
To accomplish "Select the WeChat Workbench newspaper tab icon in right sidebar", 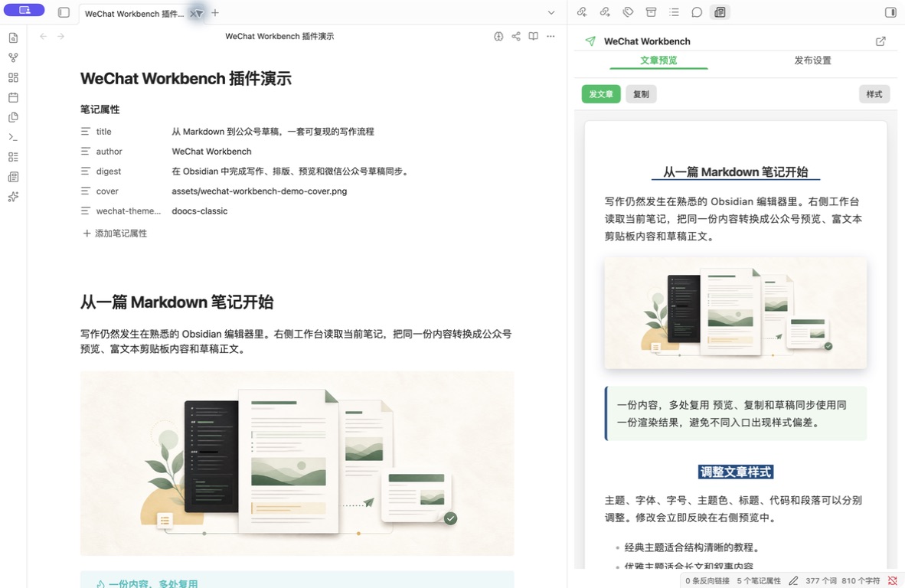I will click(720, 12).
